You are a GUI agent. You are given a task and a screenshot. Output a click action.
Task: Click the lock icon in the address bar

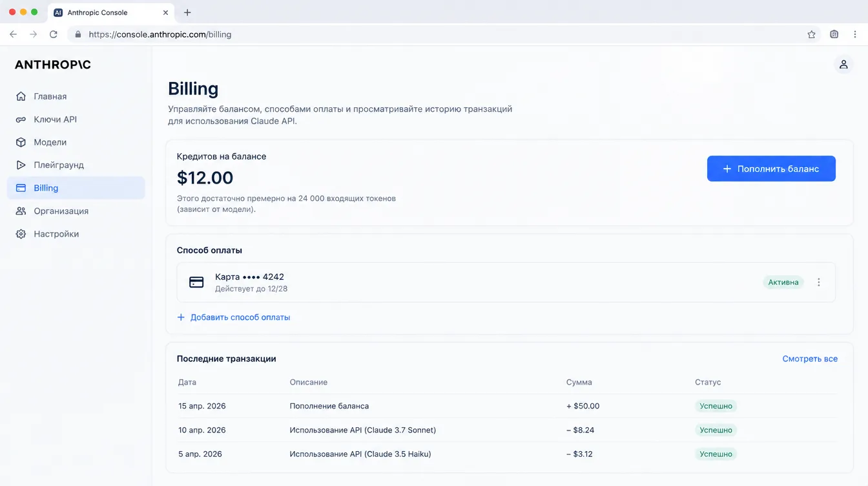click(78, 34)
